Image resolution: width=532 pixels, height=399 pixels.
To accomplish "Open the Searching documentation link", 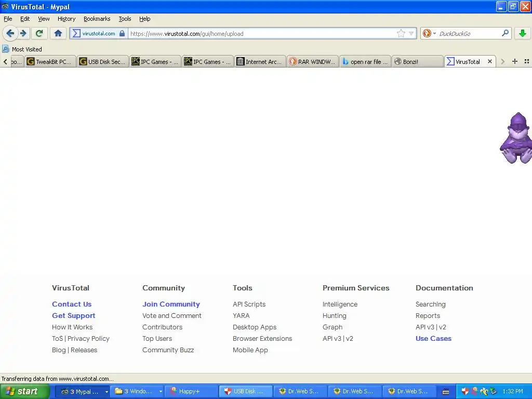I will click(x=431, y=304).
